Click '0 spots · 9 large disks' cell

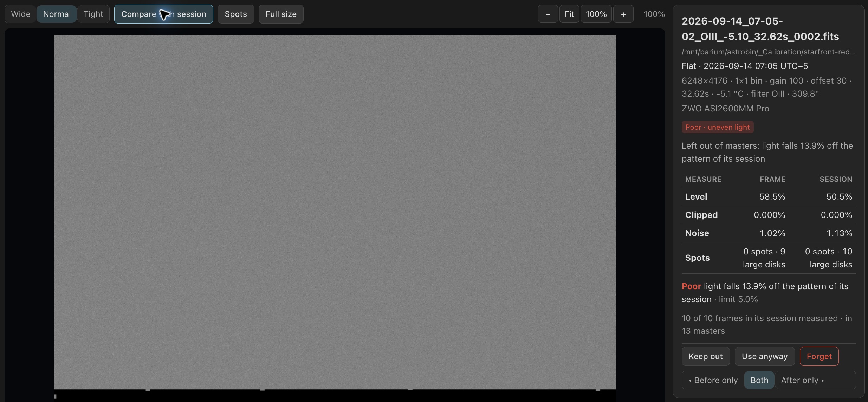(x=764, y=258)
